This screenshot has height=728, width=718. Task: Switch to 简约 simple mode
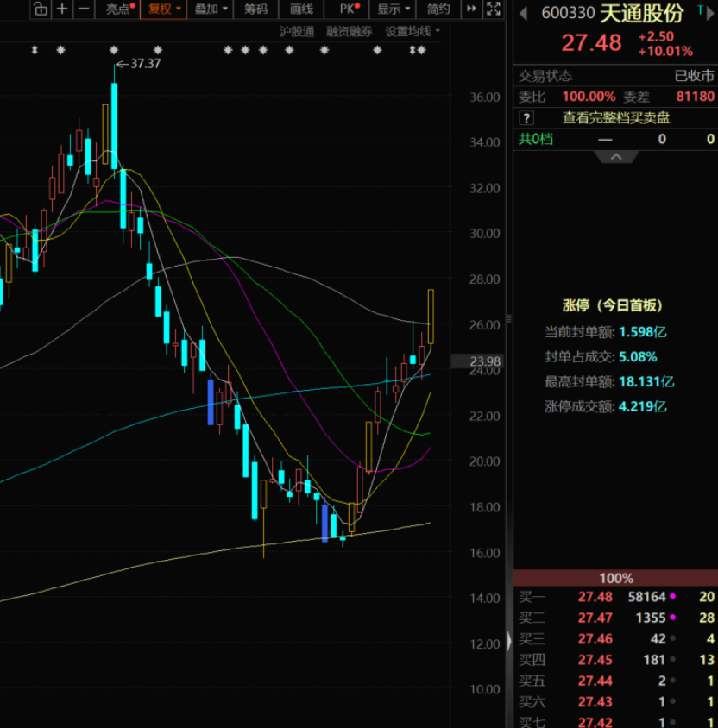pyautogui.click(x=438, y=9)
